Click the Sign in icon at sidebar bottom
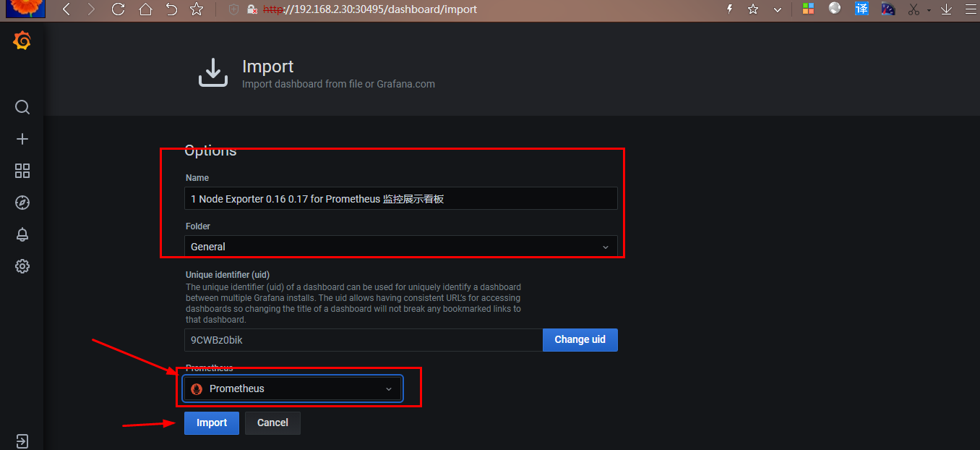Viewport: 980px width, 450px height. pos(22,441)
